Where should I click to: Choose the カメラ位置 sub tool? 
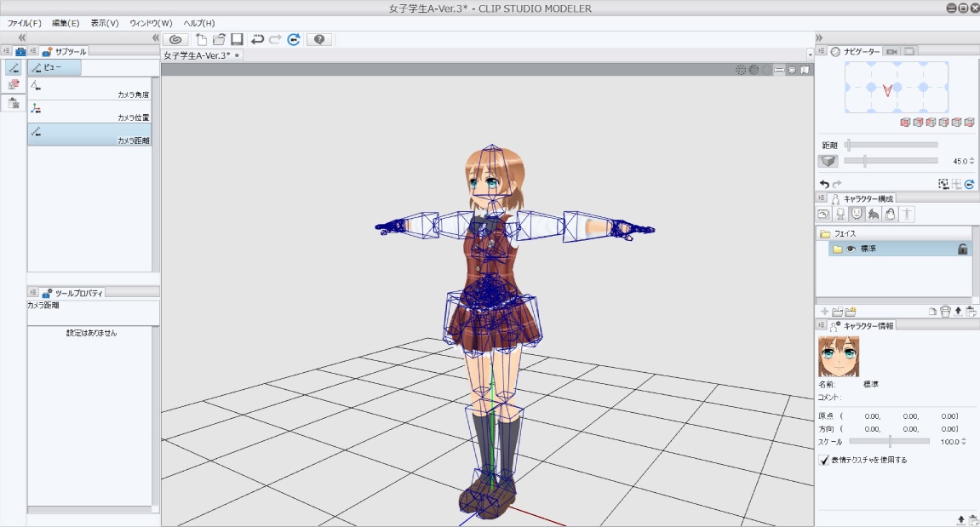(x=89, y=112)
